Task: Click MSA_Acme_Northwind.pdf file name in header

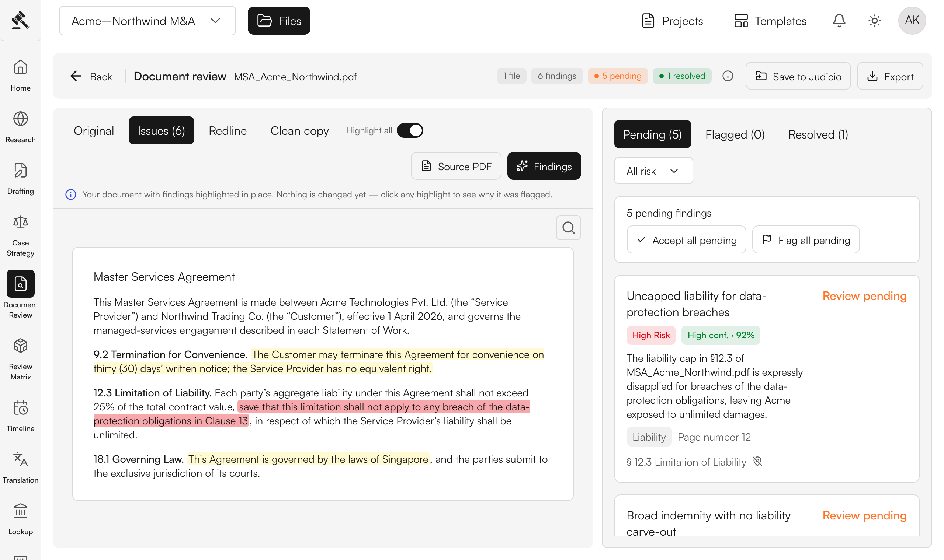Action: coord(295,77)
